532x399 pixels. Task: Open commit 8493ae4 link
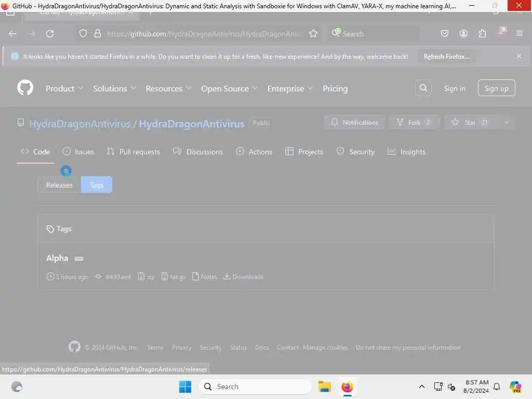click(x=114, y=277)
